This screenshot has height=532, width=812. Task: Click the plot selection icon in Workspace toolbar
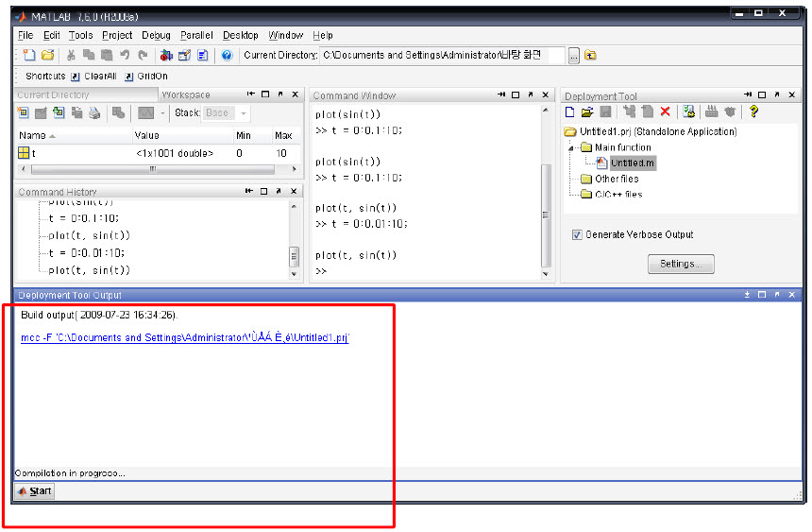(146, 112)
